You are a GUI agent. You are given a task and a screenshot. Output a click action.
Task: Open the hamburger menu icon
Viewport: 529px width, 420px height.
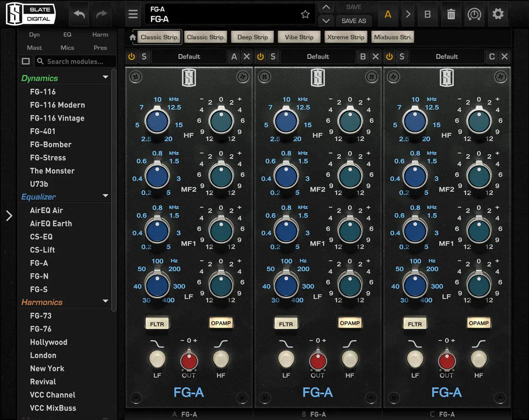click(133, 14)
